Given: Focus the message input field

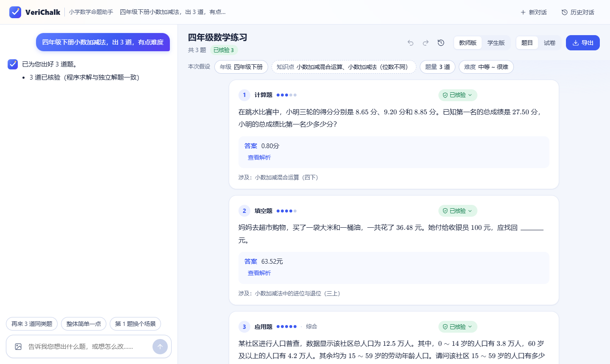Looking at the screenshot, I should pos(88,347).
